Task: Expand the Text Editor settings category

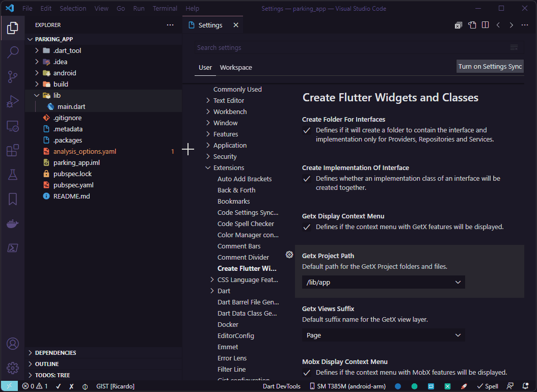Action: coord(208,101)
